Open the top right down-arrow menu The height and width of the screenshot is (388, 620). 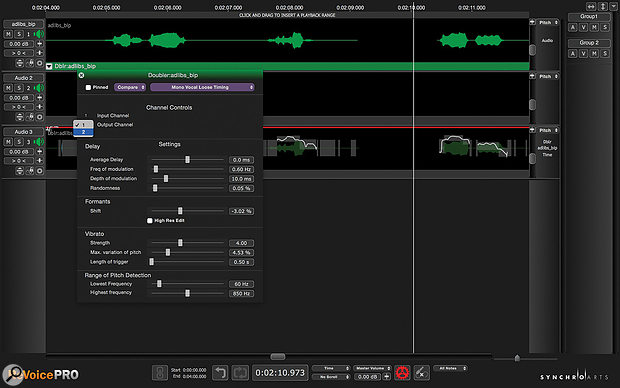pyautogui.click(x=613, y=6)
